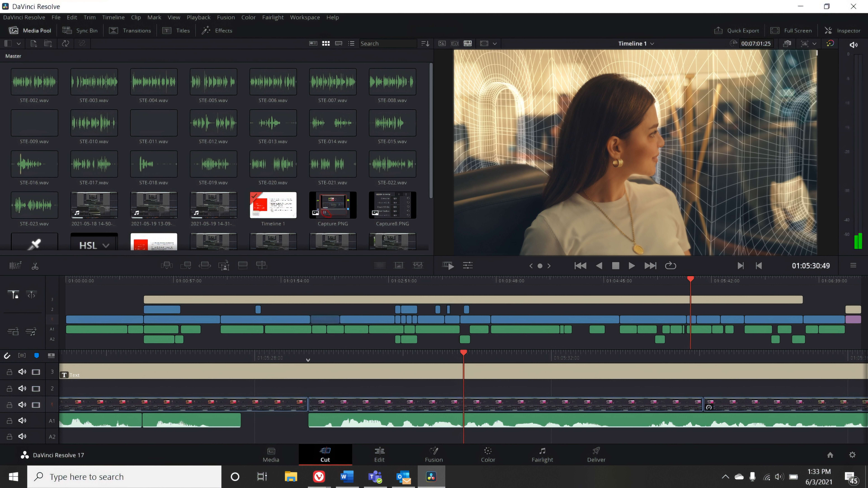Click the Fast Review icon
The image size is (868, 488).
click(x=448, y=266)
